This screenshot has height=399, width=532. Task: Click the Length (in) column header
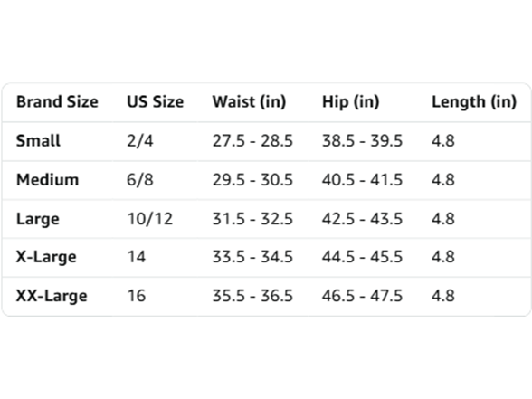tap(474, 101)
